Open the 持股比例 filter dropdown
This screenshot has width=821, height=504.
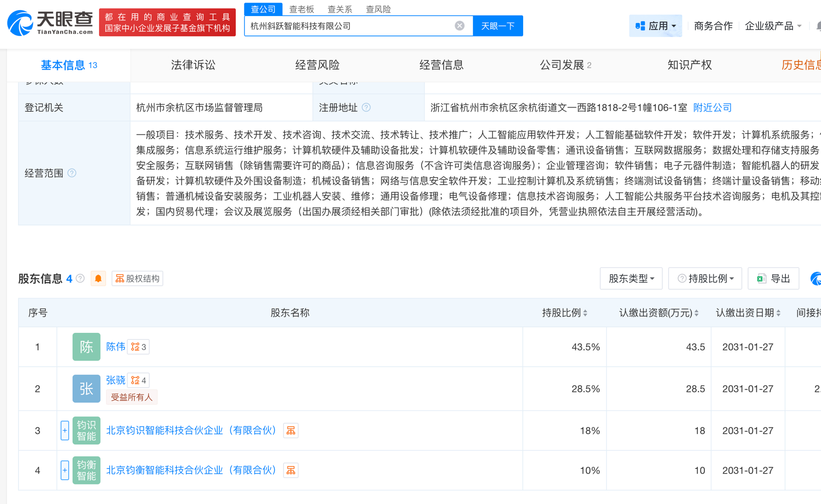click(705, 278)
